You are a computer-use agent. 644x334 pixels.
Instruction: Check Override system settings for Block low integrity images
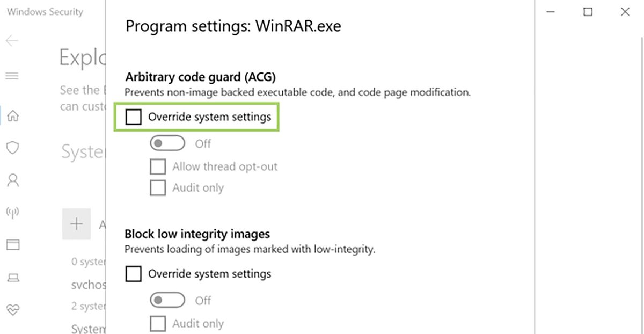click(133, 274)
